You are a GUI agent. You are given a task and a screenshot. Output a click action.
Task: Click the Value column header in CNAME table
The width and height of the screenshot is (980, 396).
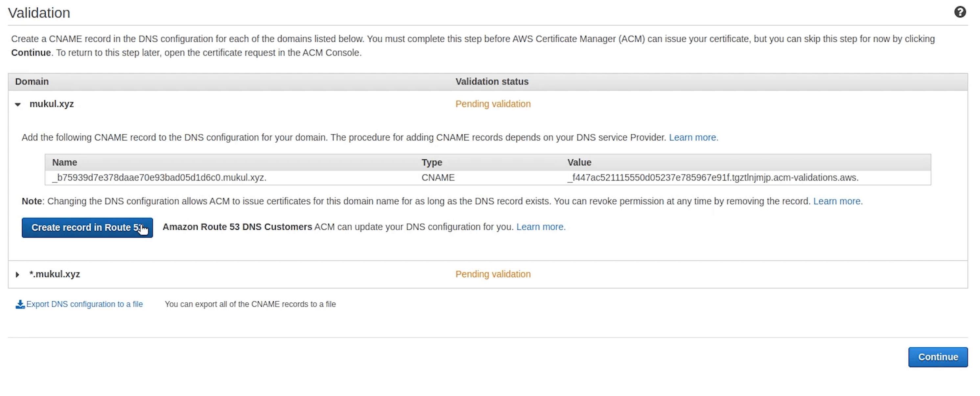coord(579,162)
